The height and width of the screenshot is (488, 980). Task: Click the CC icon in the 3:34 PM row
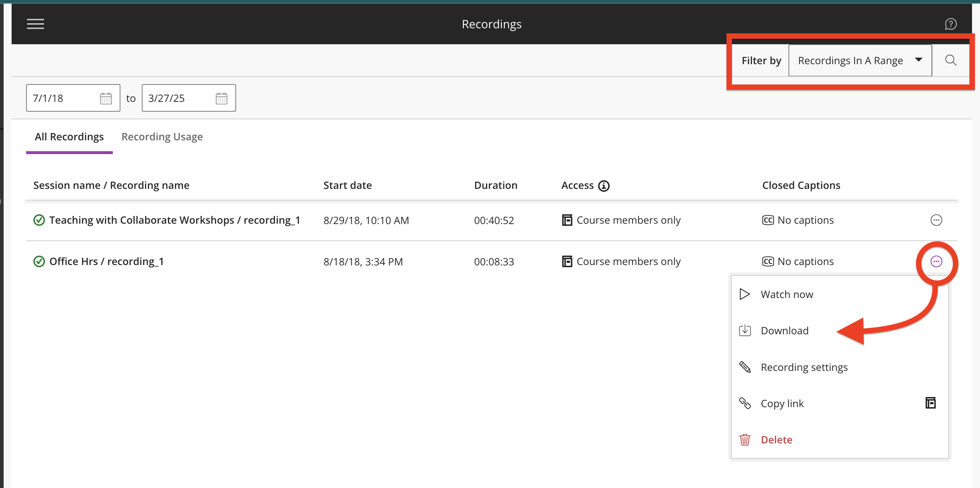coord(768,261)
